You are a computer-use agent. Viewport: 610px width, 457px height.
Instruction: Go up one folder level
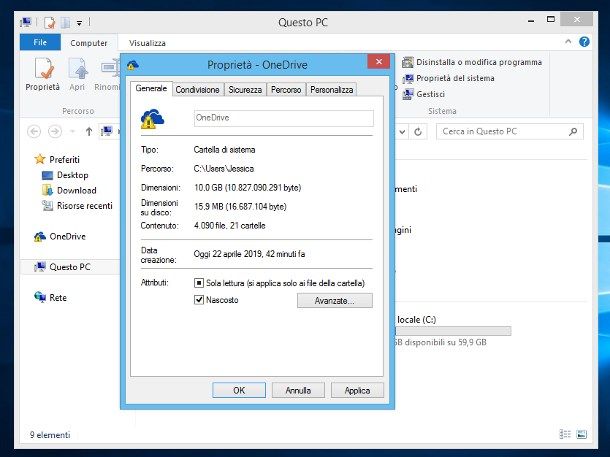[x=89, y=131]
